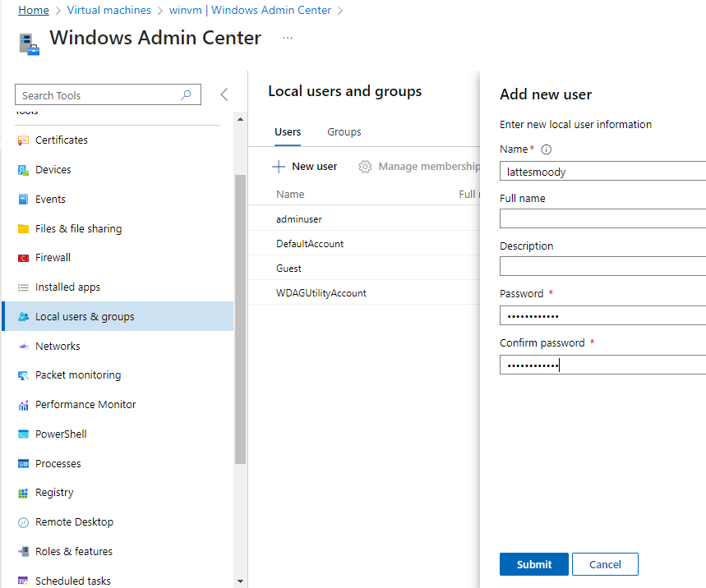Click the Scheduled tasks icon
Screen dimensions: 706x588
(x=23, y=581)
